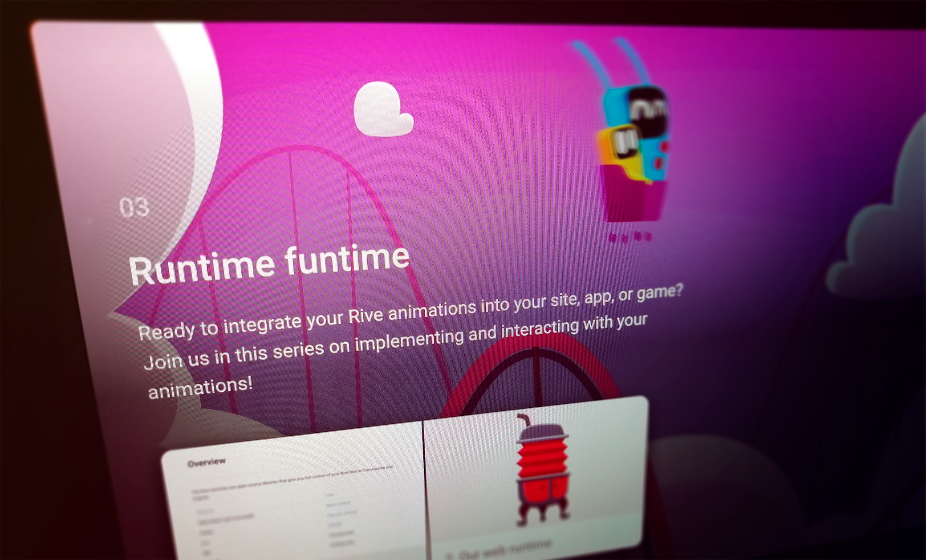Image resolution: width=926 pixels, height=560 pixels.
Task: Click the stove's grey lid with handle
Action: (540, 430)
